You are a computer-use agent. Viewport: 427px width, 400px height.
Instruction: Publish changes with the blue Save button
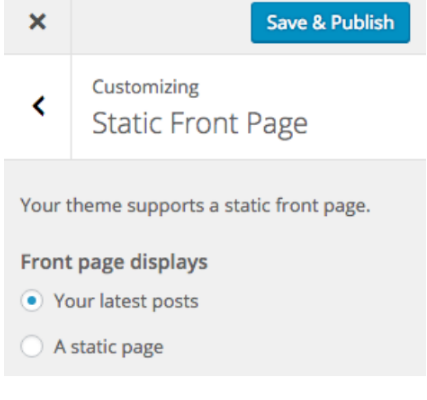click(x=330, y=23)
